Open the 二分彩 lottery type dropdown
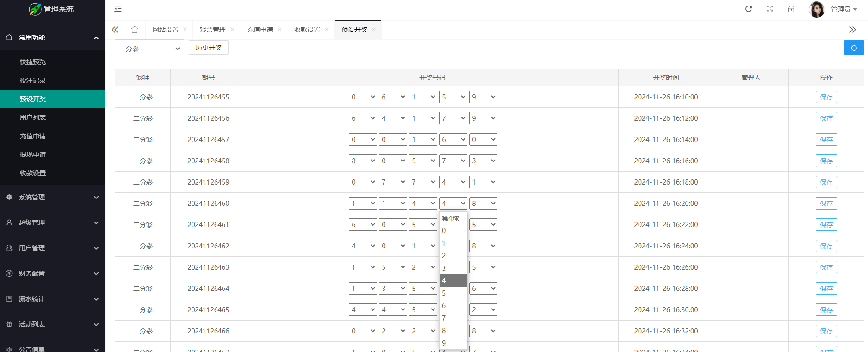The image size is (868, 352). 149,49
